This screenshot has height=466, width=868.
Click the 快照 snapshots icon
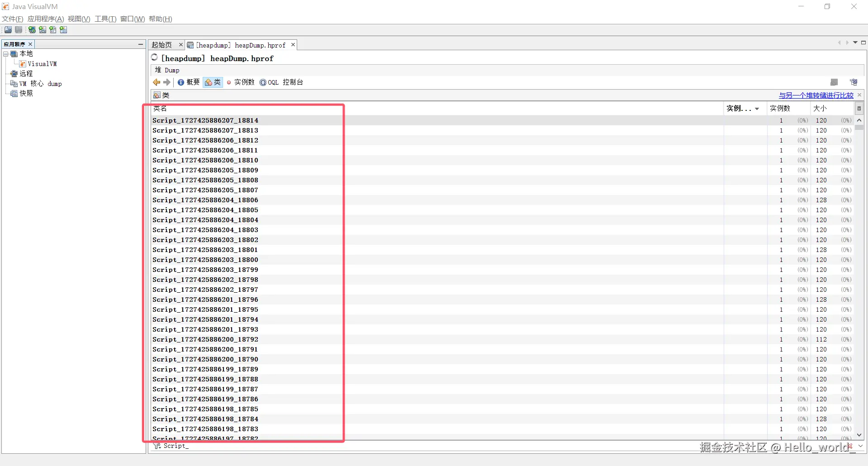coord(14,94)
